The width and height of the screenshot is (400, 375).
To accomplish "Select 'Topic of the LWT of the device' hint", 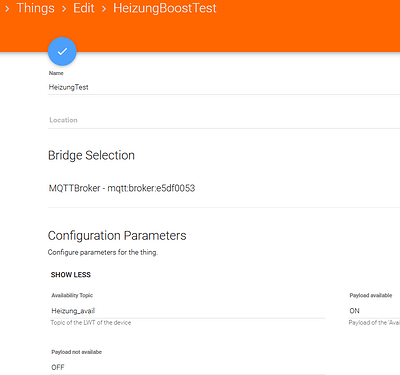I will (91, 323).
